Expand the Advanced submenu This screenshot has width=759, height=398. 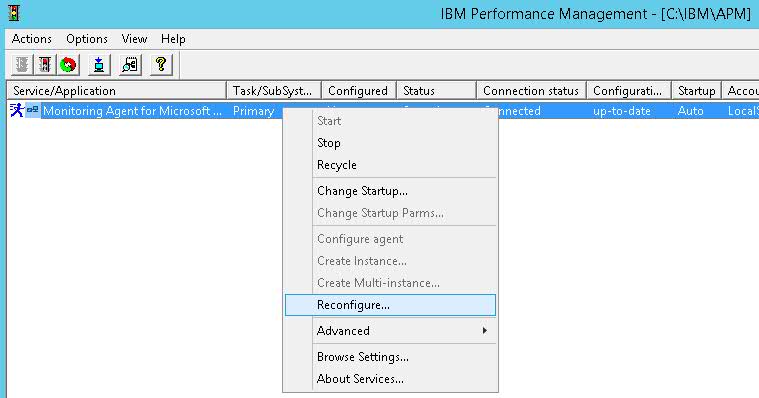tap(390, 331)
